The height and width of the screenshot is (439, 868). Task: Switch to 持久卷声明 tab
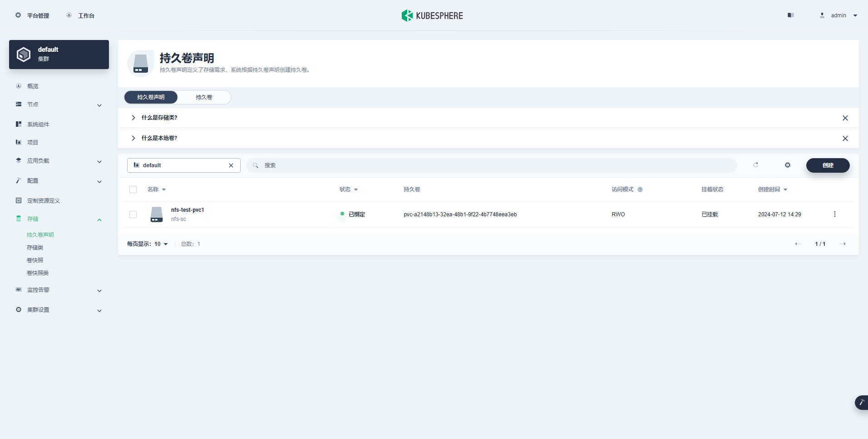click(x=151, y=97)
